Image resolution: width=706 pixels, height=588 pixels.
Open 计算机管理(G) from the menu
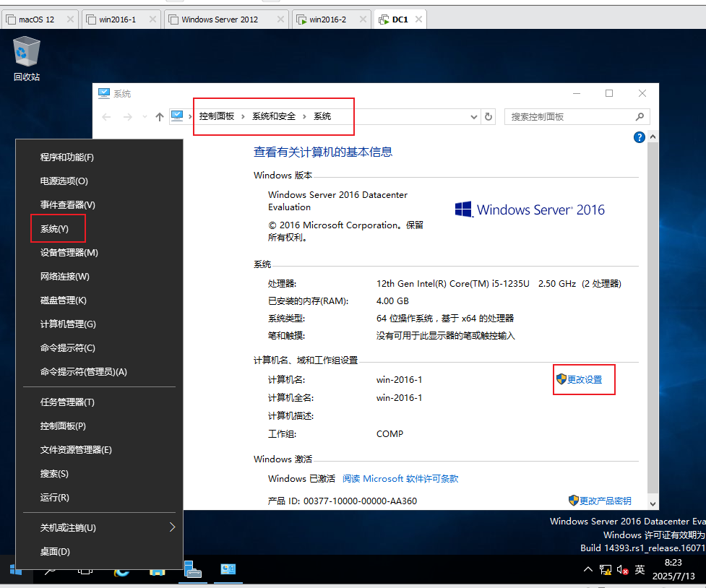pyautogui.click(x=99, y=324)
